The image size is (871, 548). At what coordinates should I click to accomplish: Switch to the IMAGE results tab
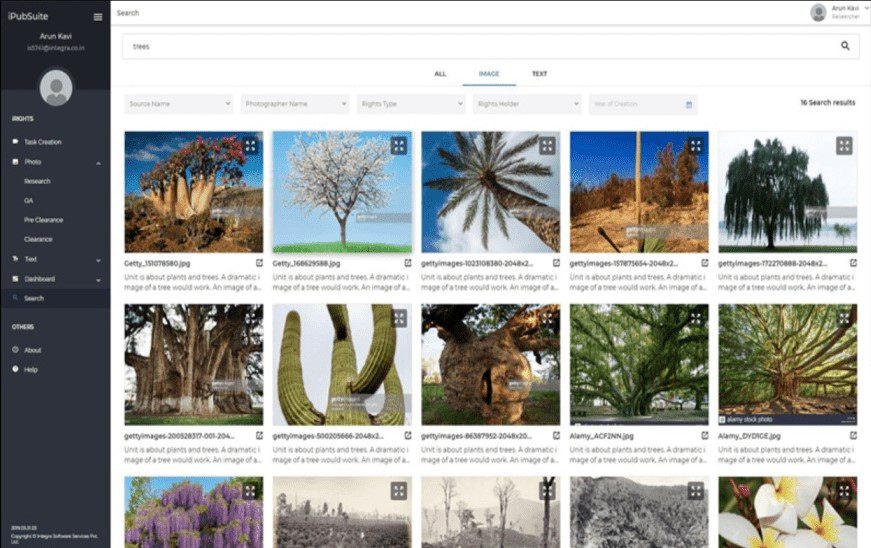coord(489,74)
